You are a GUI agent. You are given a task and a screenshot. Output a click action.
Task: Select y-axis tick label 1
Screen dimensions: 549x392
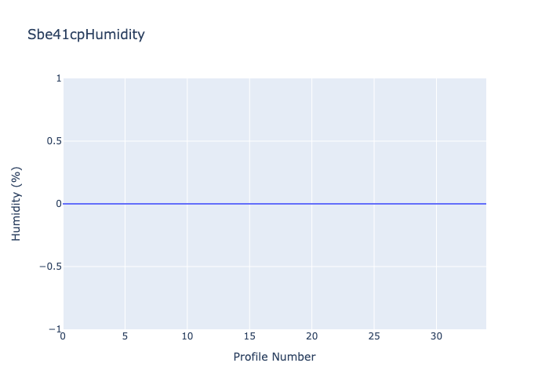[x=56, y=78]
